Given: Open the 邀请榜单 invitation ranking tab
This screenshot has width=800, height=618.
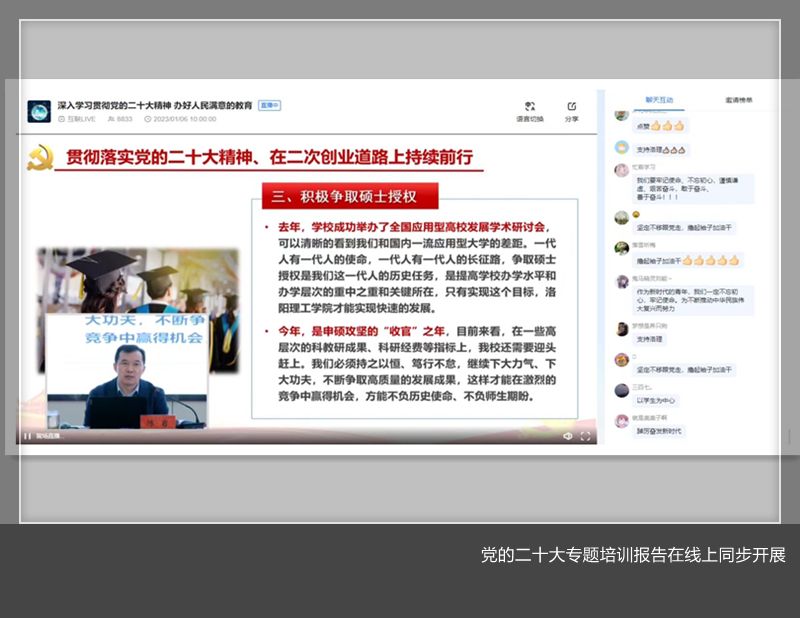Looking at the screenshot, I should tap(739, 100).
